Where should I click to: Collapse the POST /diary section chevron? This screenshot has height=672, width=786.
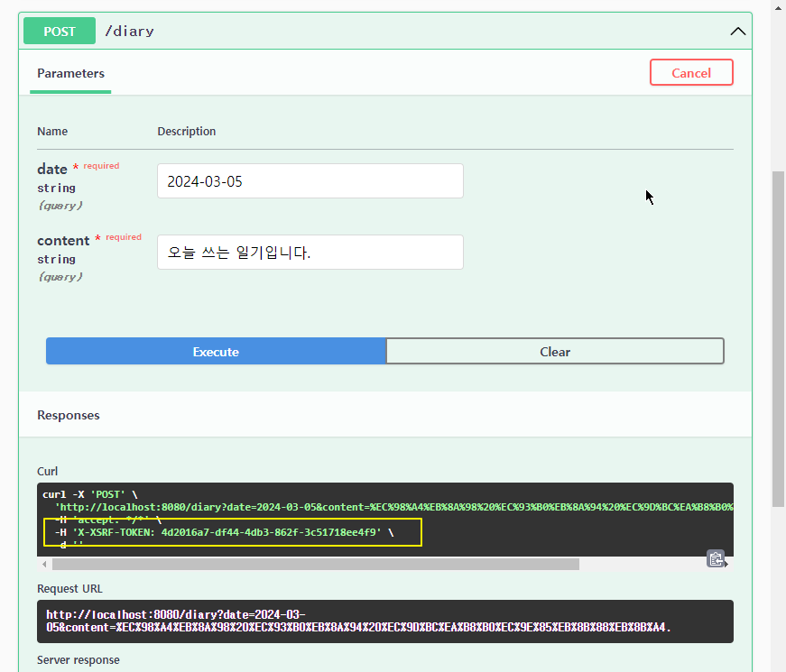[x=737, y=31]
